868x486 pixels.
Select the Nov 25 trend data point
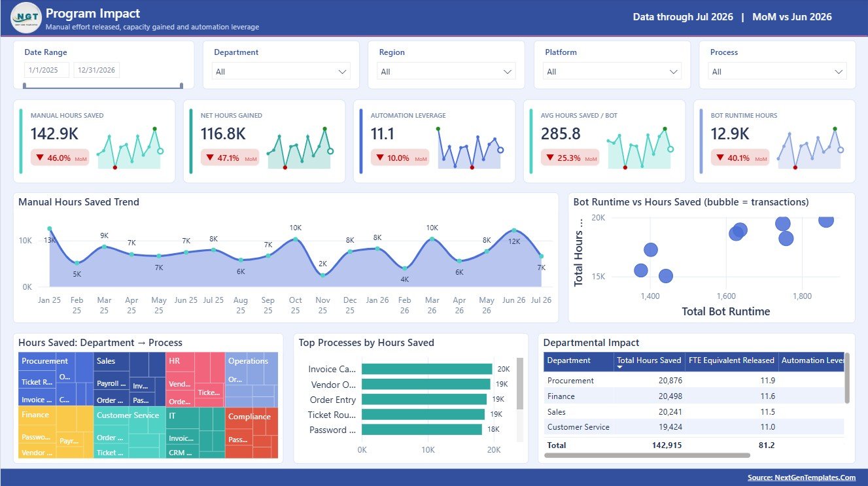[x=323, y=275]
